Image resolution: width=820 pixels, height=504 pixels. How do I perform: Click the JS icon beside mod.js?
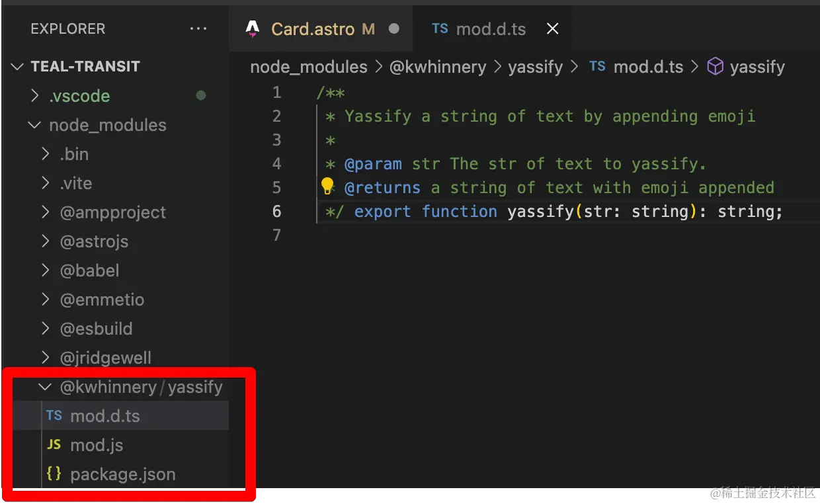coord(54,444)
